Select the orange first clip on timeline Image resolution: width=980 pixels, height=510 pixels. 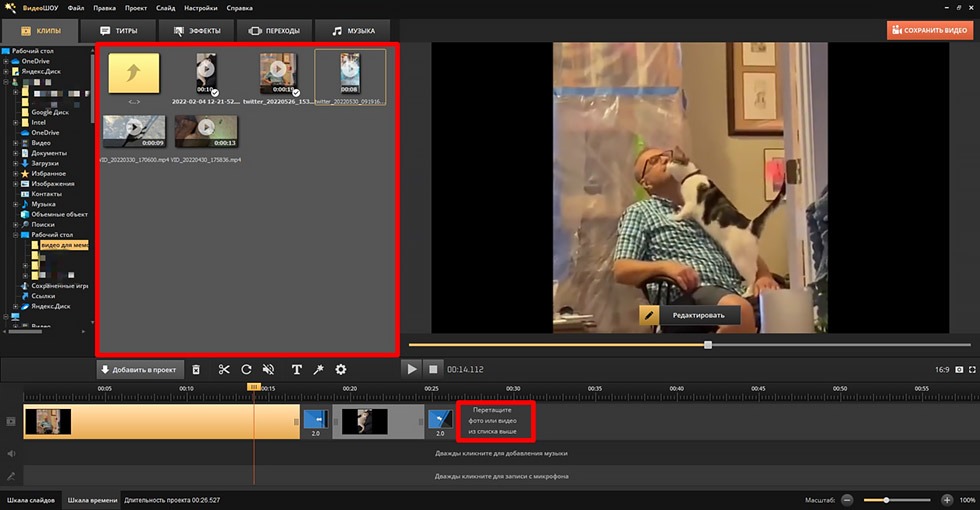(162, 421)
